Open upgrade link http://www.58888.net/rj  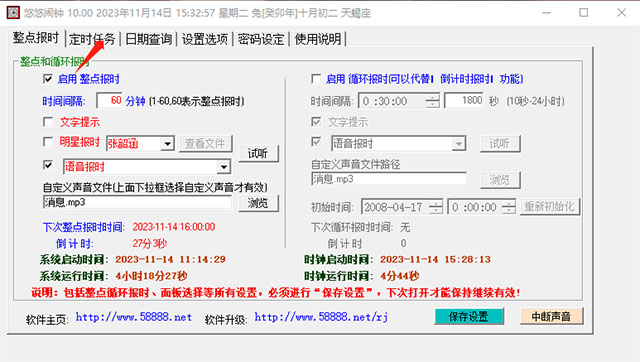click(321, 317)
